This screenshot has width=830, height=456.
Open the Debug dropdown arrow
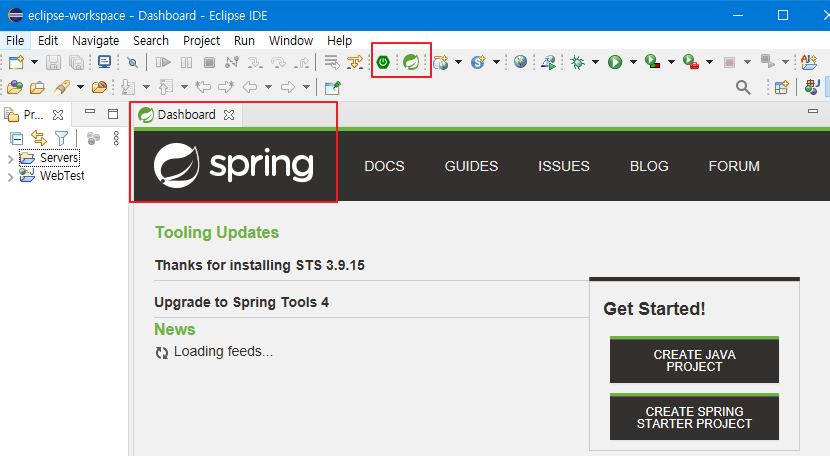click(x=596, y=62)
